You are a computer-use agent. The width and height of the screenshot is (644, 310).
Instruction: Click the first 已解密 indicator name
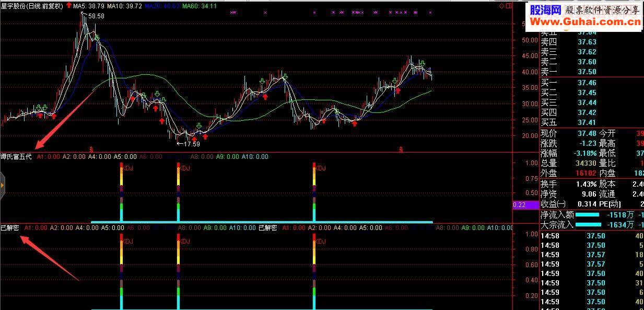pyautogui.click(x=10, y=228)
